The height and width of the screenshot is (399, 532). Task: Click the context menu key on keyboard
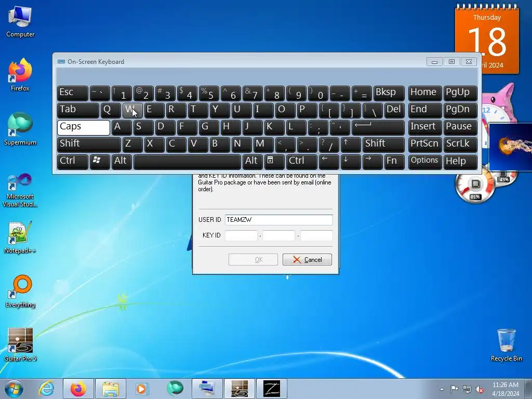(274, 162)
